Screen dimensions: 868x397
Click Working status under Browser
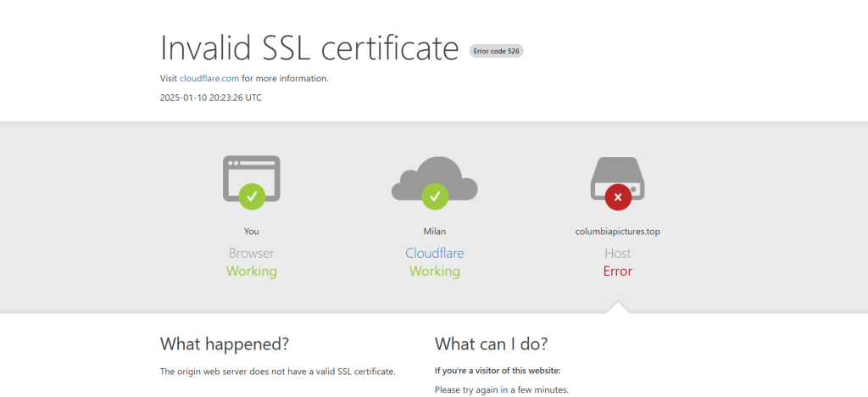[x=251, y=271]
